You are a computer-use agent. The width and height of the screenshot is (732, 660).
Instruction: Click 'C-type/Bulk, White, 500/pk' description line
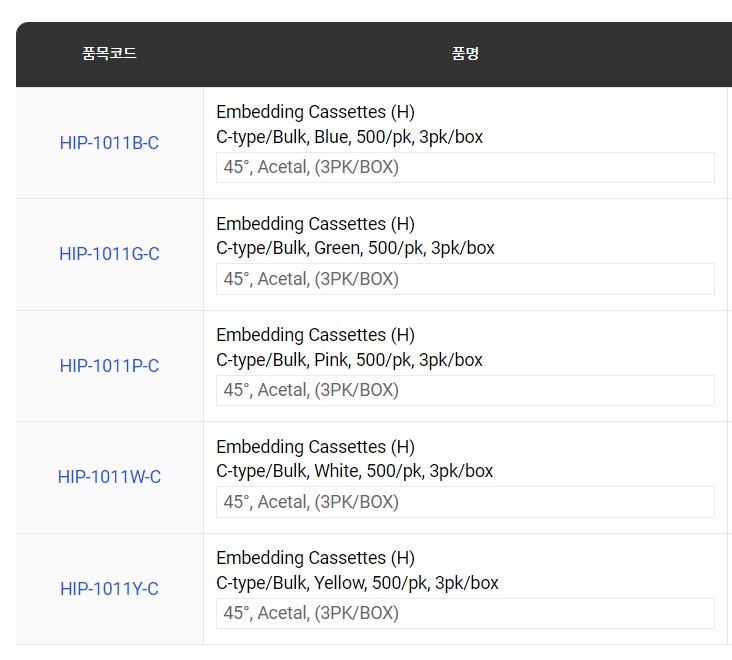point(354,471)
